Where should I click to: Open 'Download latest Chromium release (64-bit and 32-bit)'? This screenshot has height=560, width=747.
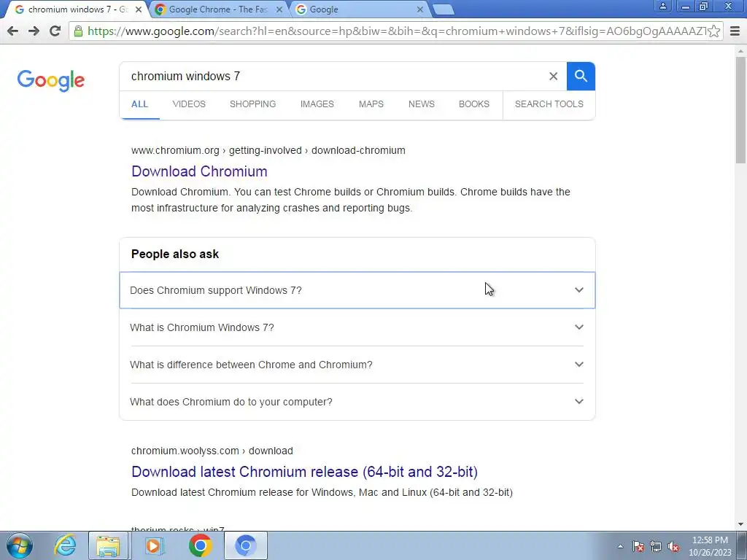[x=304, y=472]
